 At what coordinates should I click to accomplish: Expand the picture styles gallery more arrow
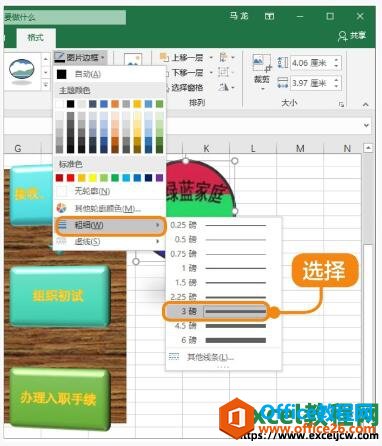click(x=46, y=85)
